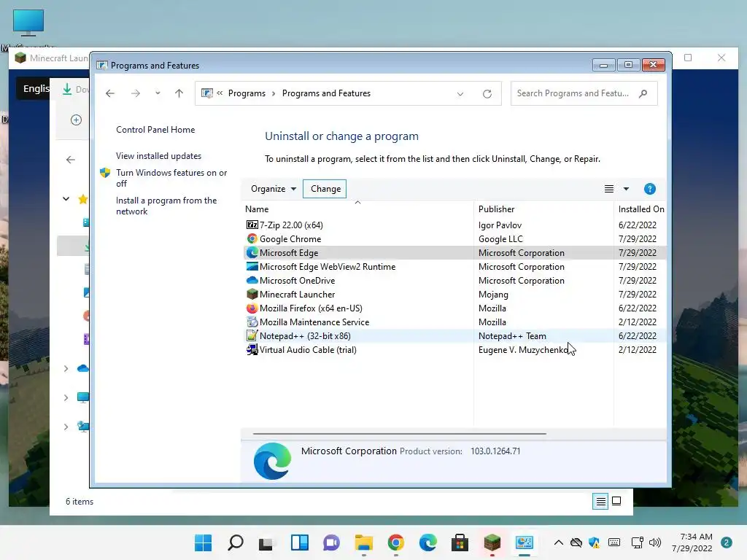Screen dimensions: 747x560
Task: Click the Microsoft OneDrive list icon
Action: pos(252,281)
